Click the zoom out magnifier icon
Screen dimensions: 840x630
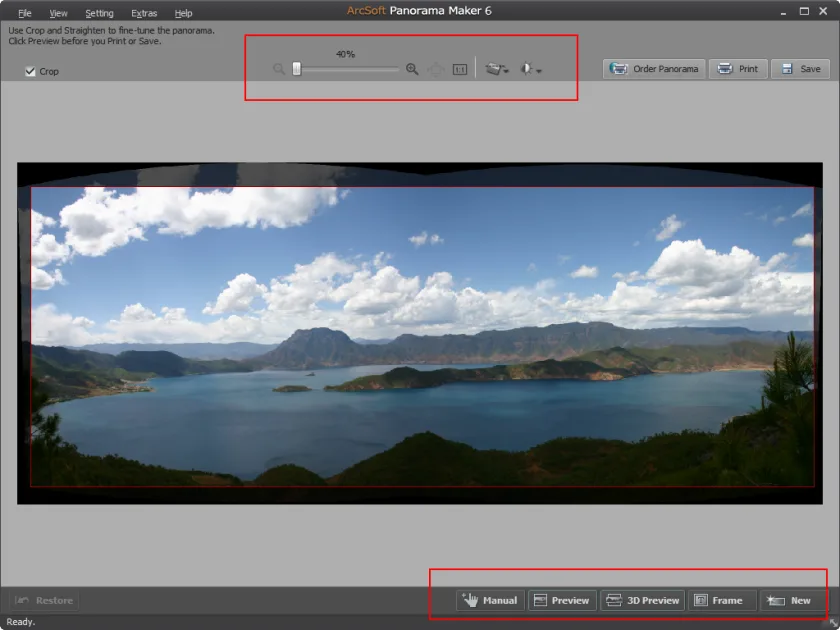click(x=279, y=69)
